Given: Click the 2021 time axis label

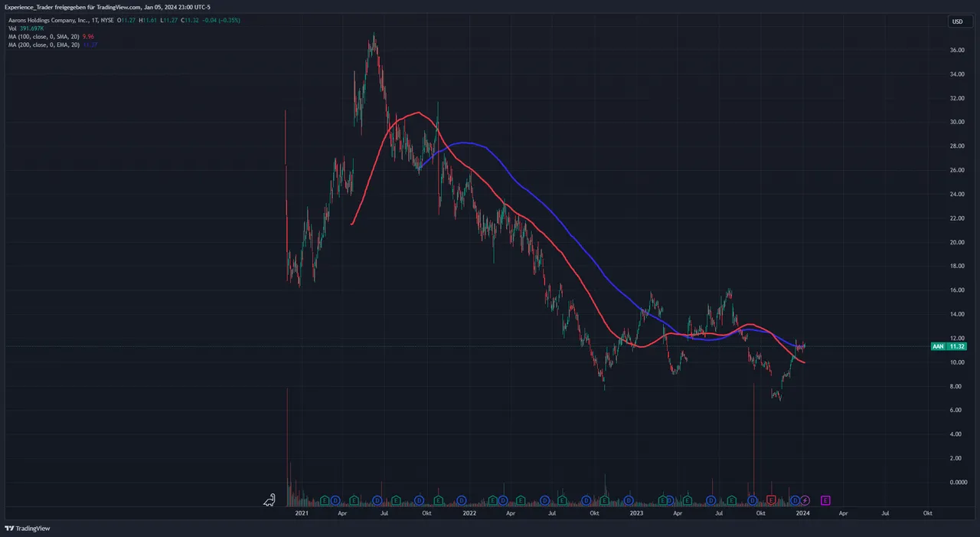Looking at the screenshot, I should point(302,513).
